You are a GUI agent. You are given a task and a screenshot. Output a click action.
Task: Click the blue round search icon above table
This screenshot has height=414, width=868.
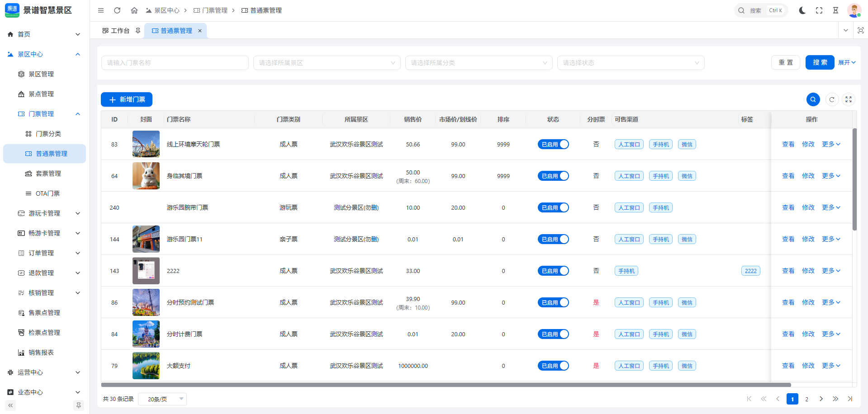click(813, 99)
